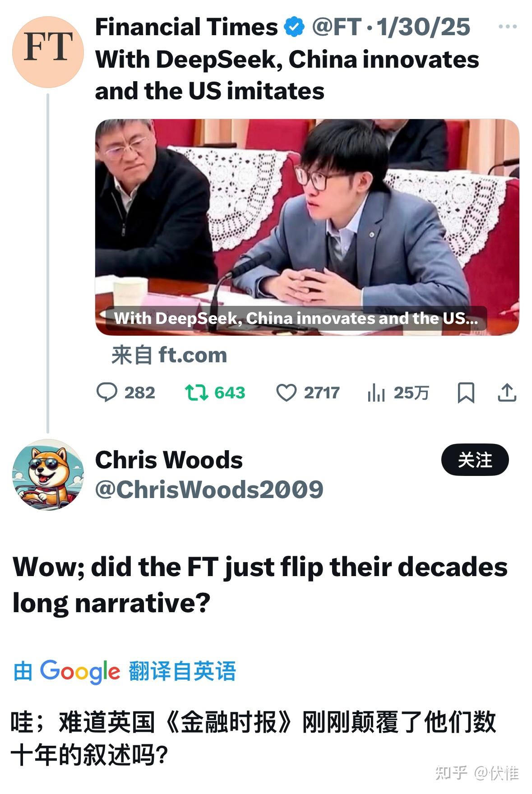Open the @FT handle link
Viewport: 532px width, 794px height.
point(337,27)
